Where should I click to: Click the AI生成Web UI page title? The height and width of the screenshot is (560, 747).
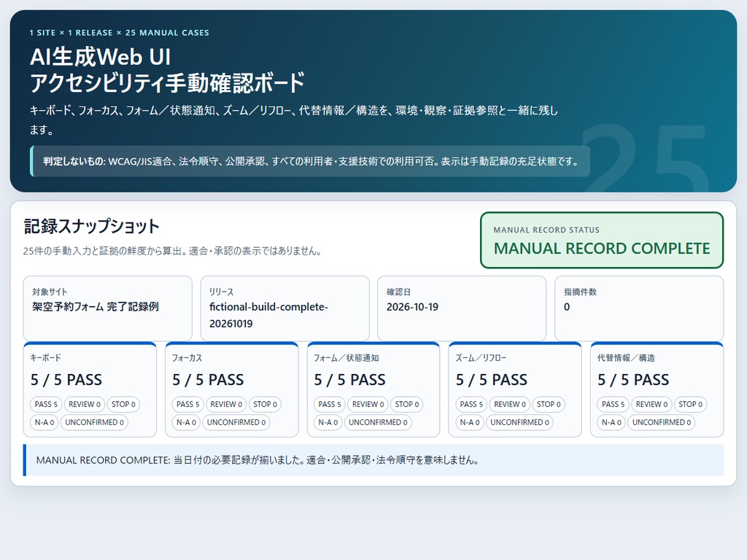[x=167, y=69]
